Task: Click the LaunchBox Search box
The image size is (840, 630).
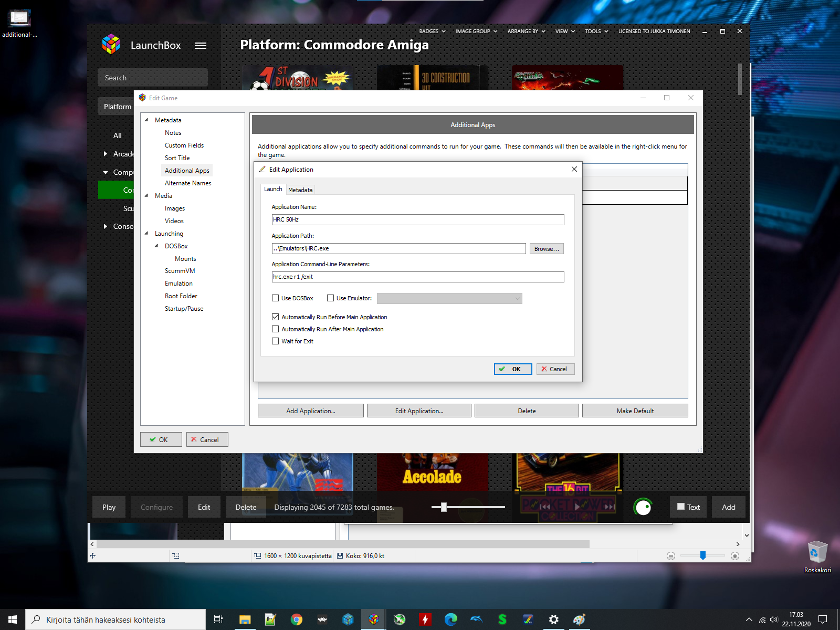Action: [153, 78]
